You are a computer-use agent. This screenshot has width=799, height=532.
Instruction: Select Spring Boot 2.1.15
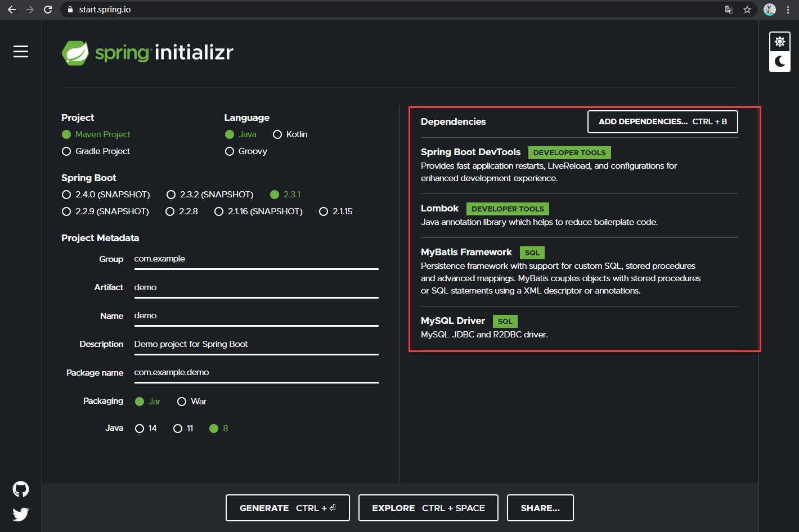pyautogui.click(x=336, y=211)
